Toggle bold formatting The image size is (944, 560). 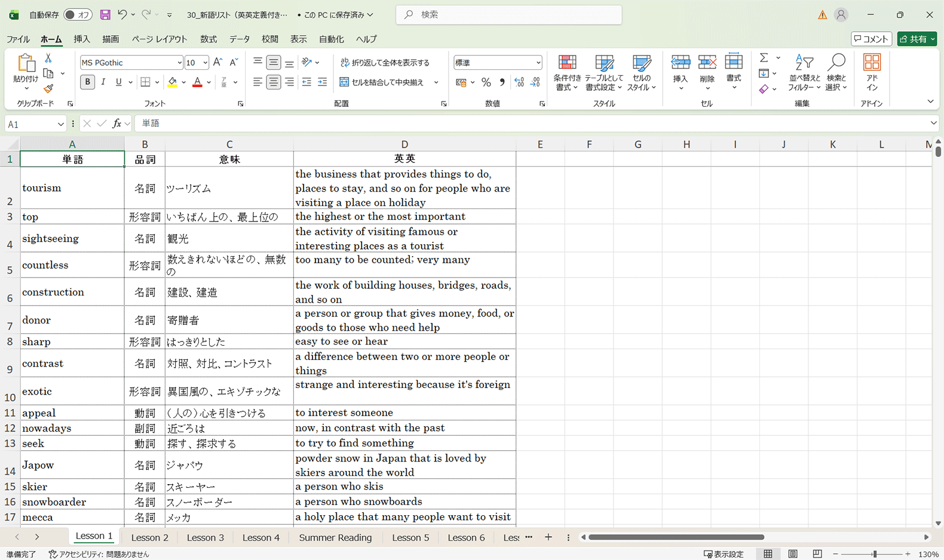click(x=87, y=82)
